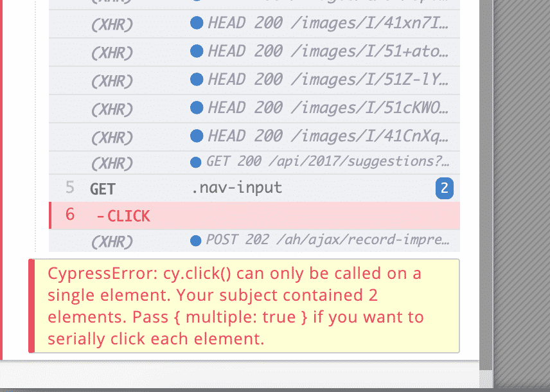
Task: Click the blue indicator for the 51Z-lY HEAD request
Action: (195, 79)
